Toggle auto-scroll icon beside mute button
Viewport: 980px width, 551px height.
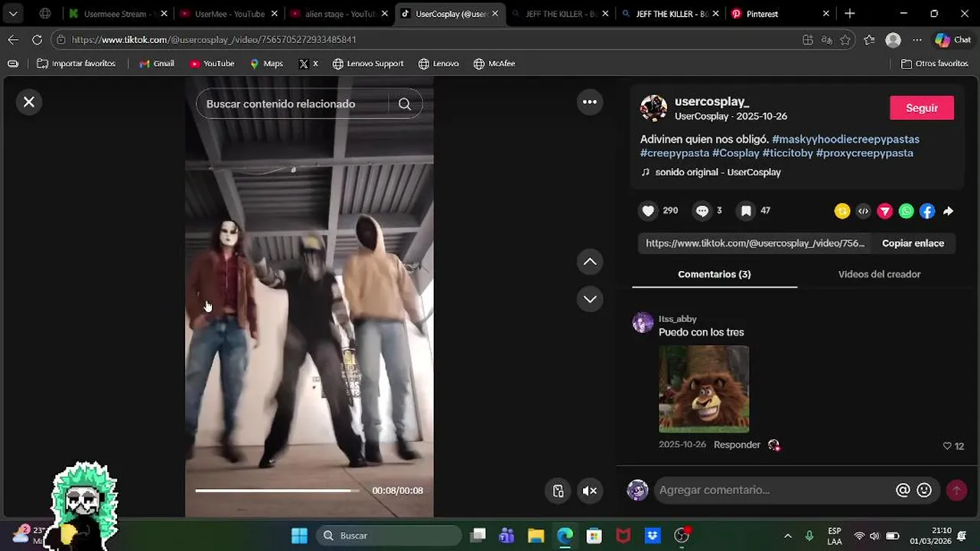tap(558, 491)
